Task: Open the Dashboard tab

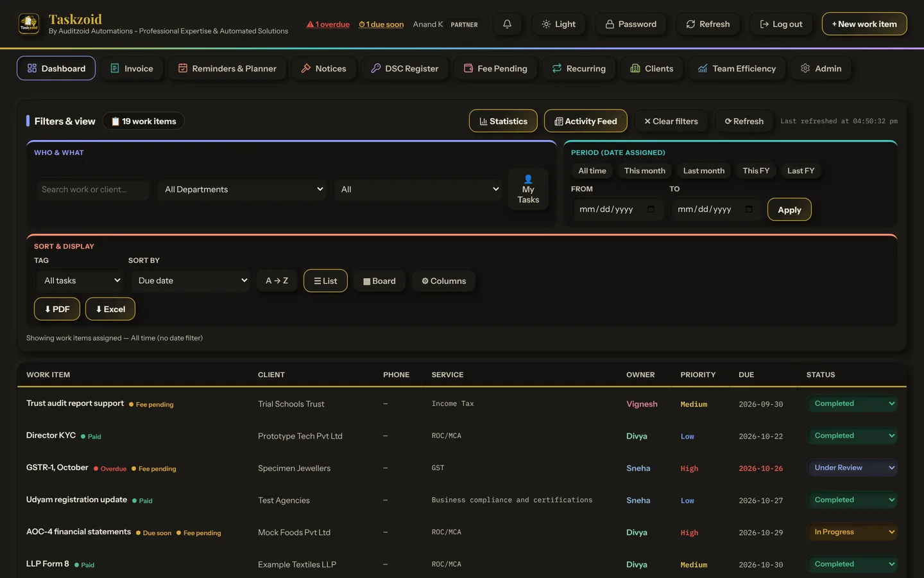Action: click(56, 68)
